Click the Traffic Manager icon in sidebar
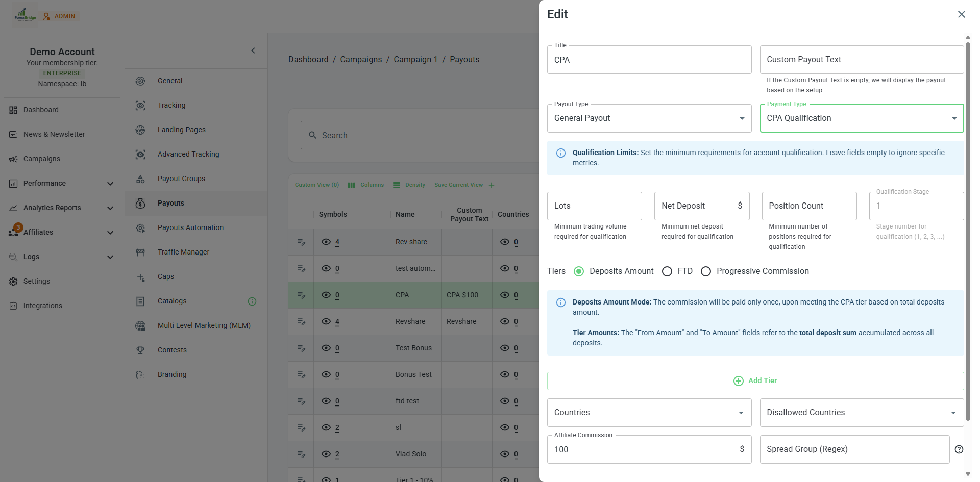Image resolution: width=980 pixels, height=482 pixels. point(140,252)
